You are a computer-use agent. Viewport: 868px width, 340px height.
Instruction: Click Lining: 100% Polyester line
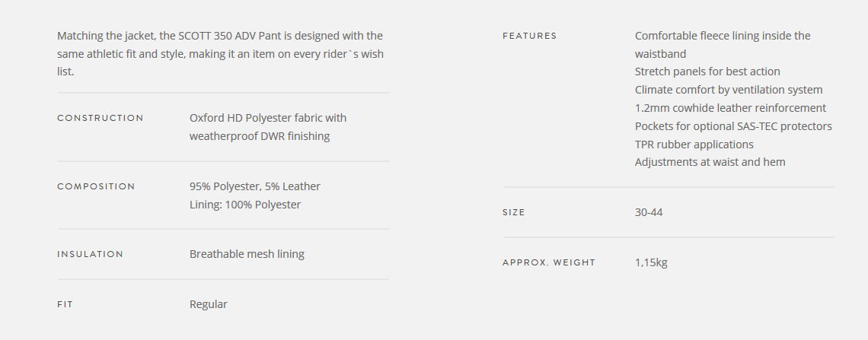click(x=245, y=205)
